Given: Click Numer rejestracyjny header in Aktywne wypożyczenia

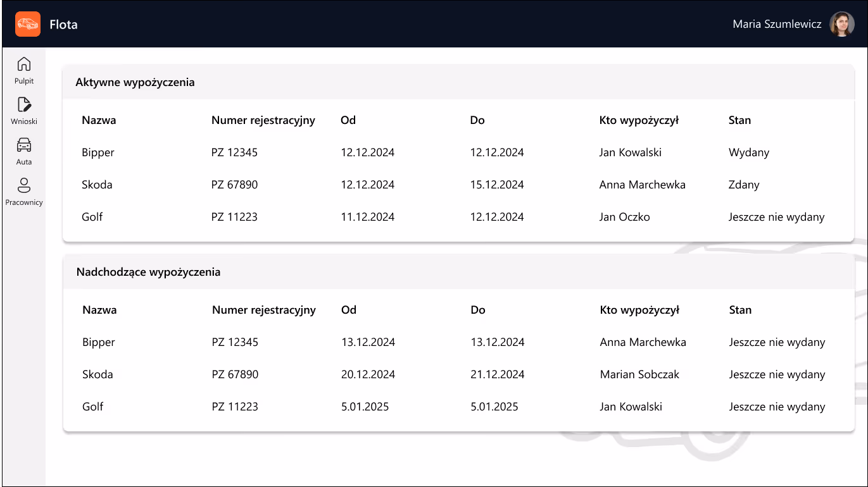Looking at the screenshot, I should (263, 120).
